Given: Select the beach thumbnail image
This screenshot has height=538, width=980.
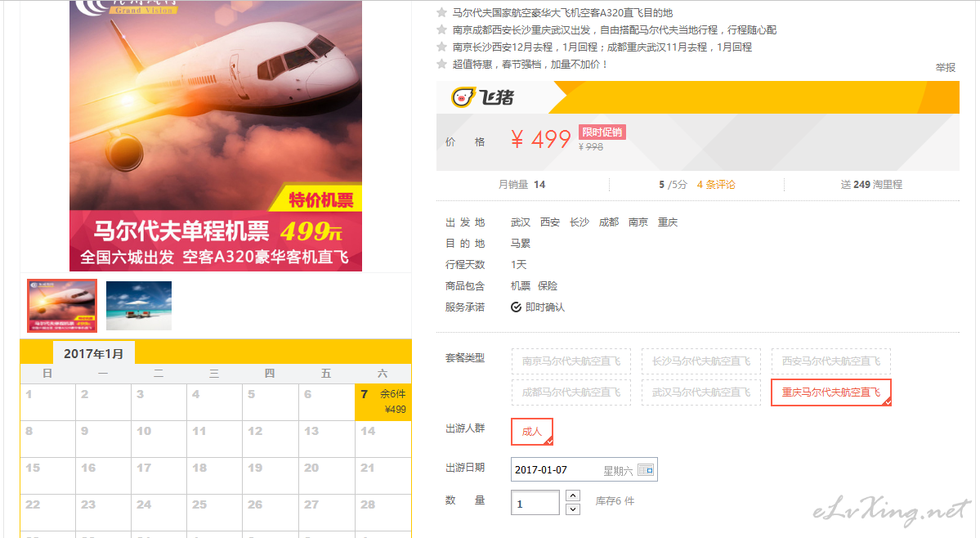Looking at the screenshot, I should [139, 306].
